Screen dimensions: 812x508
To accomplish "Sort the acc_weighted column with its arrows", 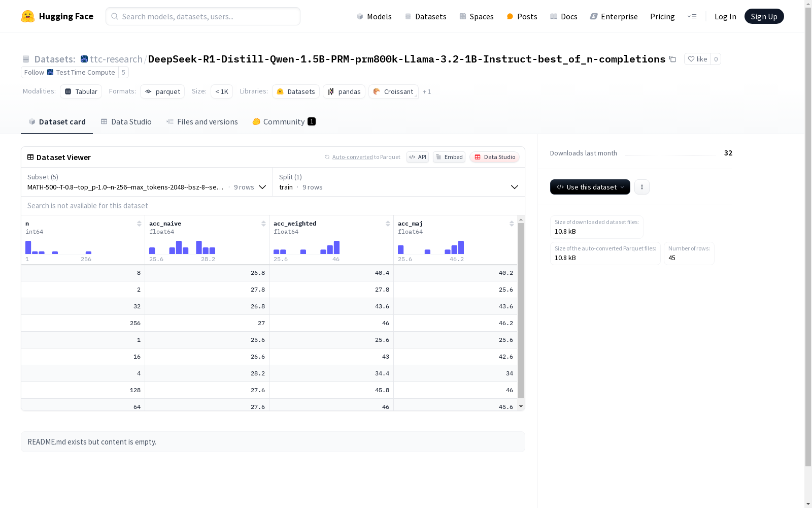I will tap(388, 224).
